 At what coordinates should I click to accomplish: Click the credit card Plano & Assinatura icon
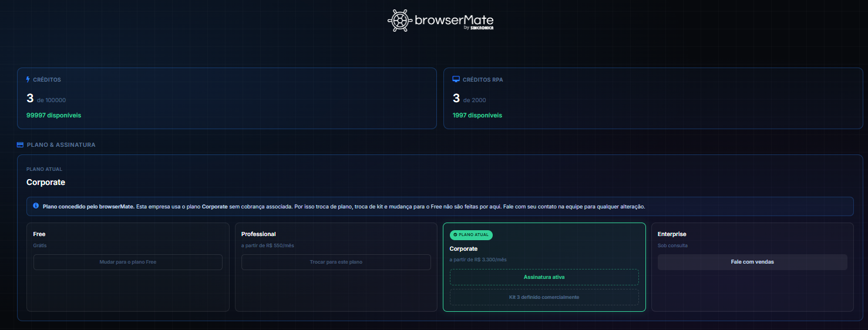pos(21,144)
